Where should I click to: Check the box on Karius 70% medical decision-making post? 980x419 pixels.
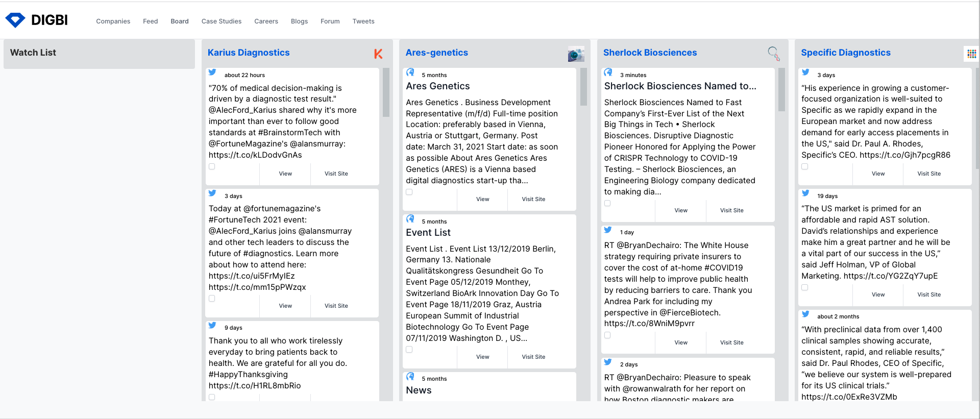(212, 166)
